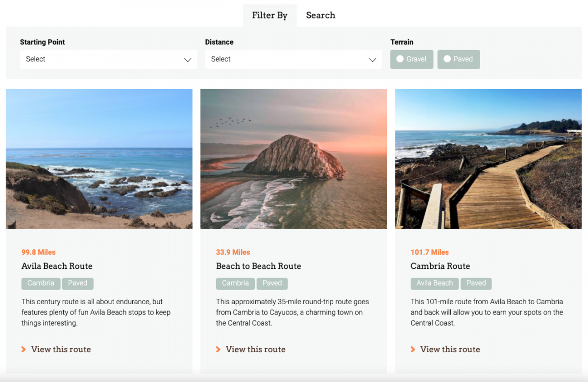
Task: Open the Starting Point dropdown
Action: [108, 59]
